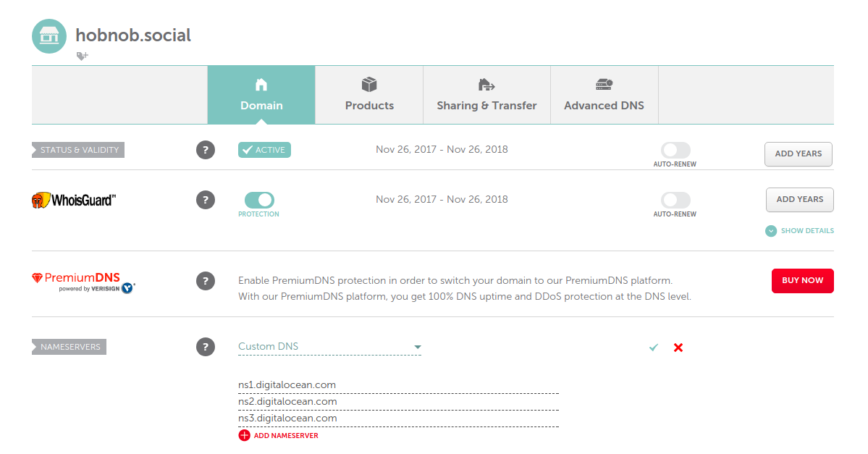Enable WhoisGuard auto-renew switch

[x=675, y=200]
